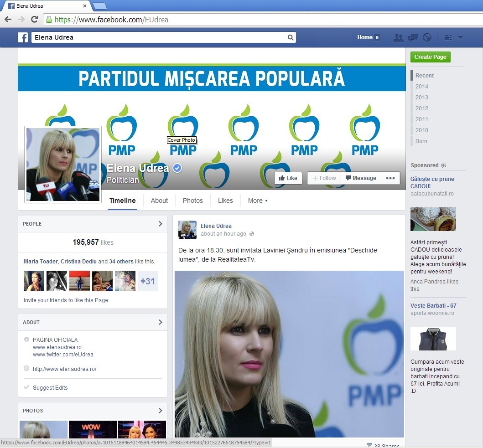Open the account settings dropdown arrow
The width and height of the screenshot is (483, 448).
coord(461,37)
